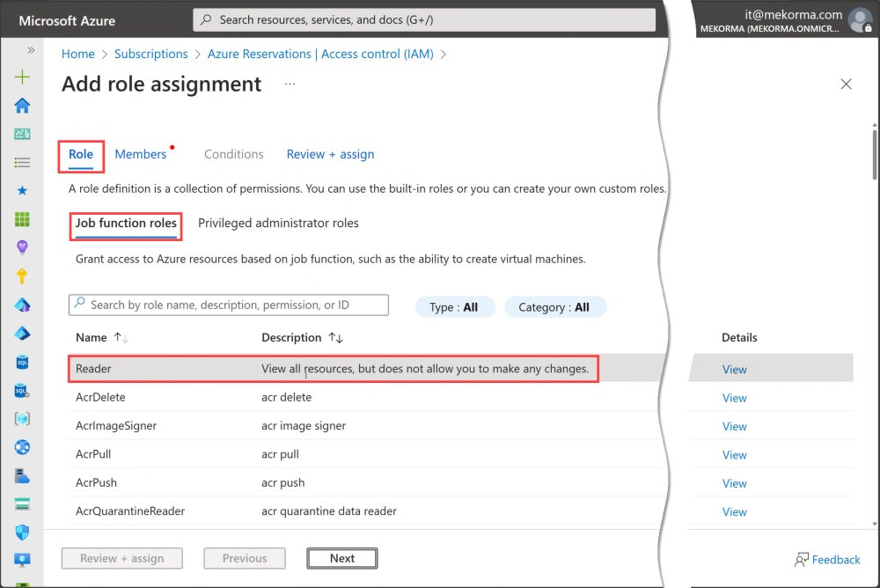View details of the AcrDelete role
880x588 pixels.
click(x=734, y=398)
